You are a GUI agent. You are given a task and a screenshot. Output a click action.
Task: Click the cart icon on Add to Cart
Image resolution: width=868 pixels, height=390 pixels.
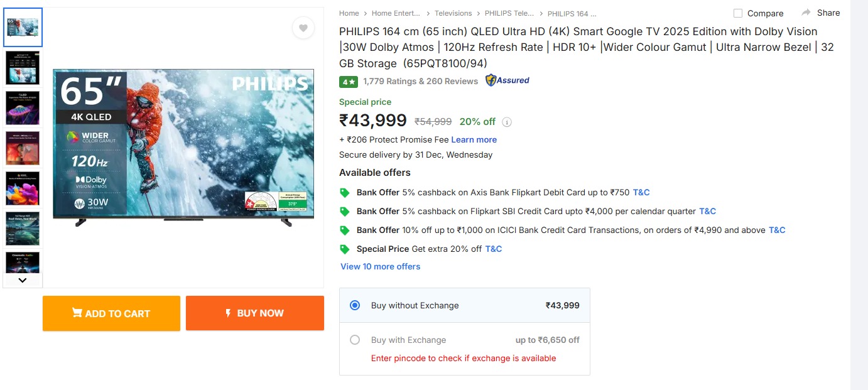(77, 313)
